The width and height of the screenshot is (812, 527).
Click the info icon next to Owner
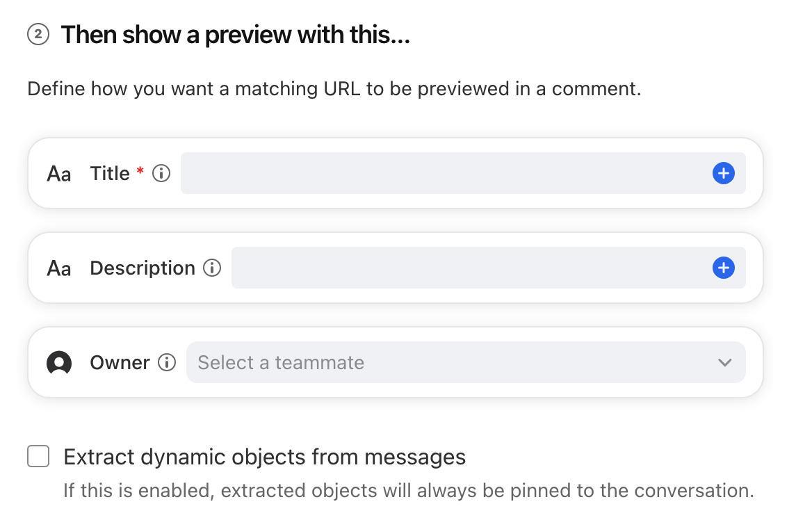(167, 362)
